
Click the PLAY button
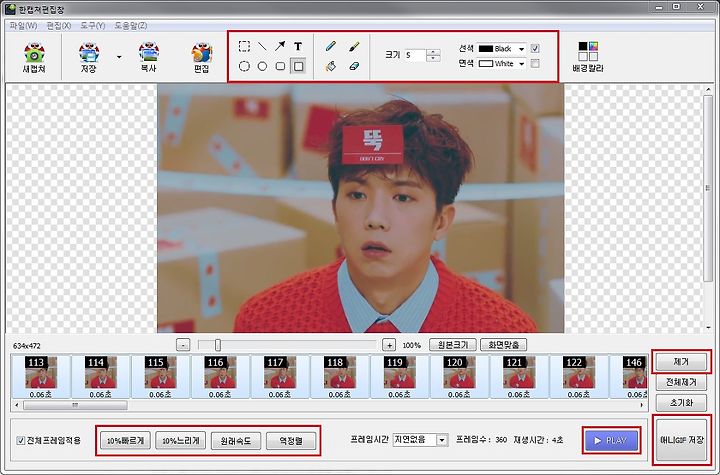[611, 441]
